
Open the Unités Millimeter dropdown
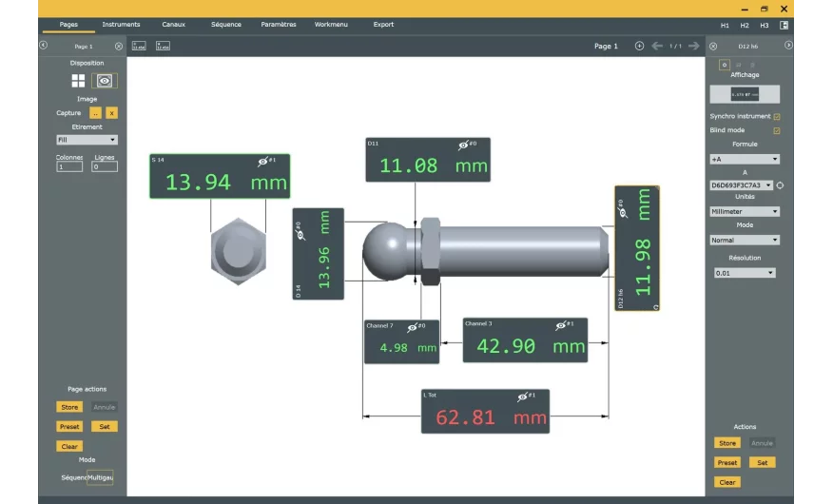[x=745, y=211]
